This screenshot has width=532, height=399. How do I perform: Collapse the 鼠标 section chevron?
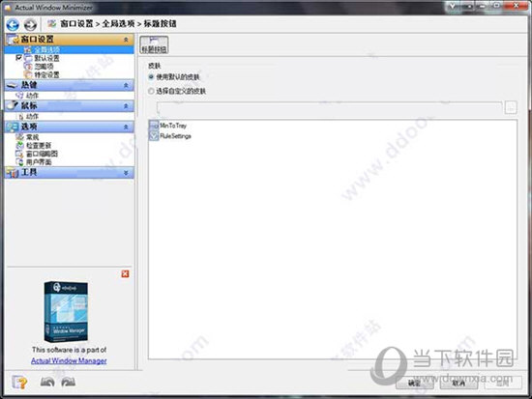click(x=126, y=106)
